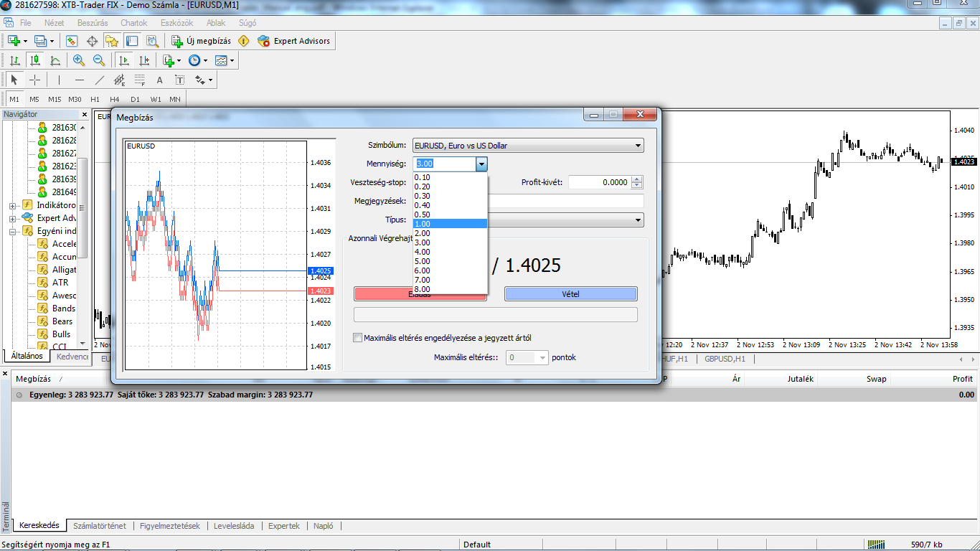Toggle Market Watch window icon
This screenshot has height=551, width=980.
[72, 41]
